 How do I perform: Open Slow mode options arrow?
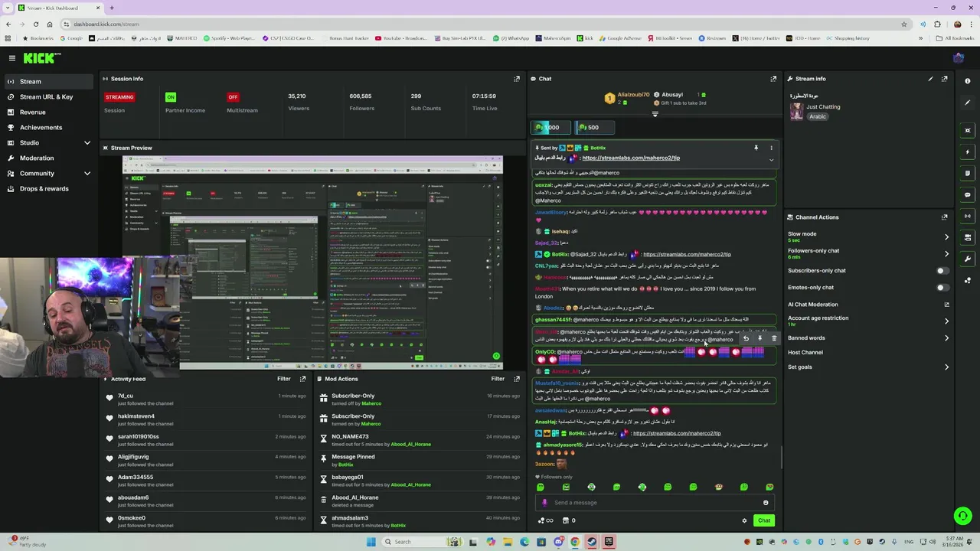coord(946,237)
